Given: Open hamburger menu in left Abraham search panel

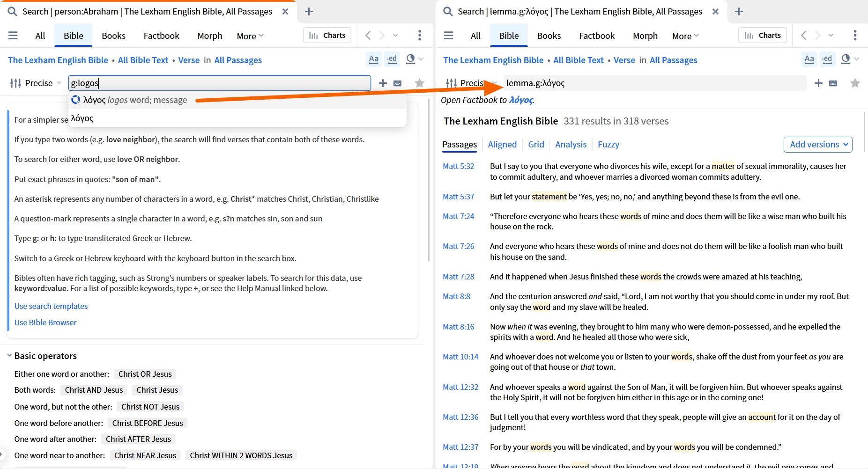Looking at the screenshot, I should click(x=13, y=36).
